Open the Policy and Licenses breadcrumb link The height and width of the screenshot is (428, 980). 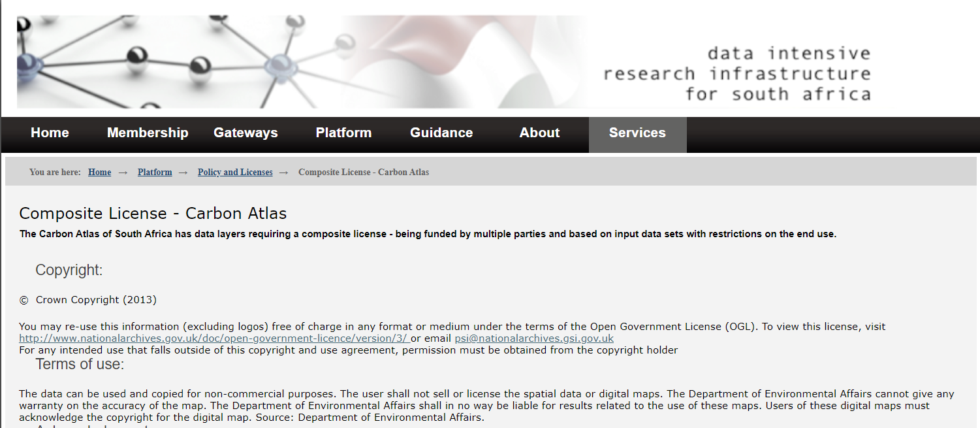tap(235, 173)
